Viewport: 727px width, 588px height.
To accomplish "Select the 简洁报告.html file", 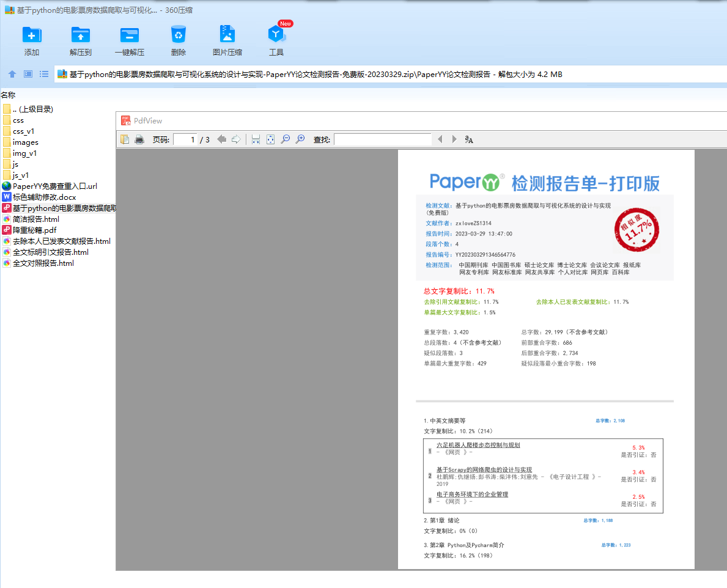I will 31,219.
